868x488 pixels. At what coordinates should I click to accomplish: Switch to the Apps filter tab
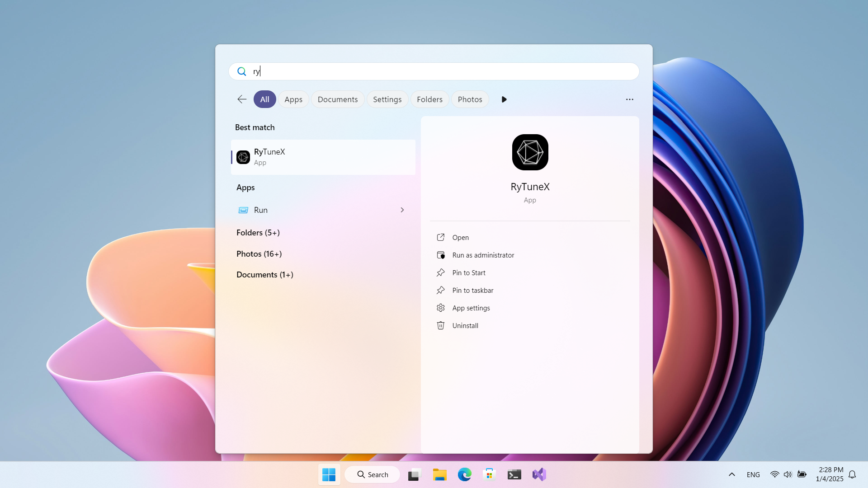tap(293, 99)
